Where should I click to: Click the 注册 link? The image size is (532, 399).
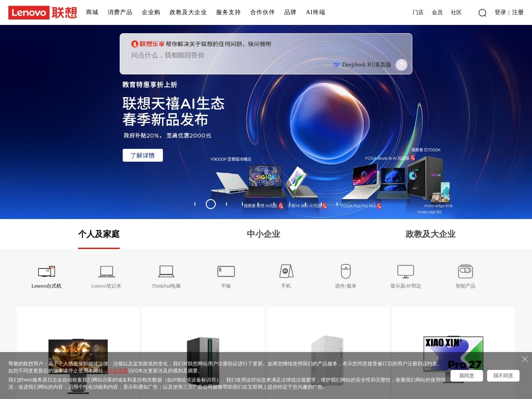518,12
